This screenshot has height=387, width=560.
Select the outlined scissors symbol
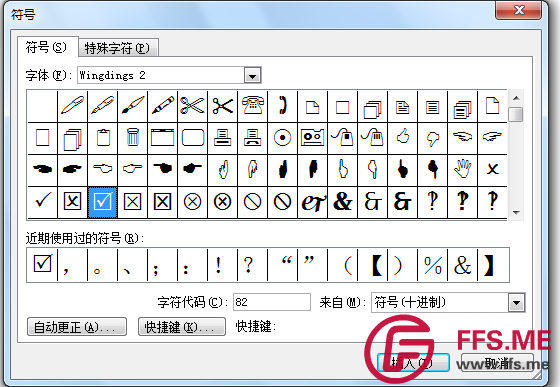[x=192, y=106]
